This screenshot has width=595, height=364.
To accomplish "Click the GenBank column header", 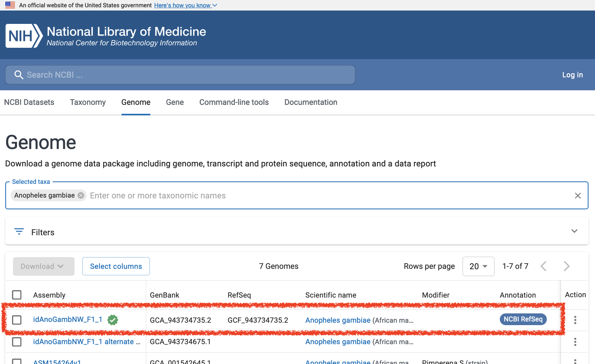I will coord(164,295).
